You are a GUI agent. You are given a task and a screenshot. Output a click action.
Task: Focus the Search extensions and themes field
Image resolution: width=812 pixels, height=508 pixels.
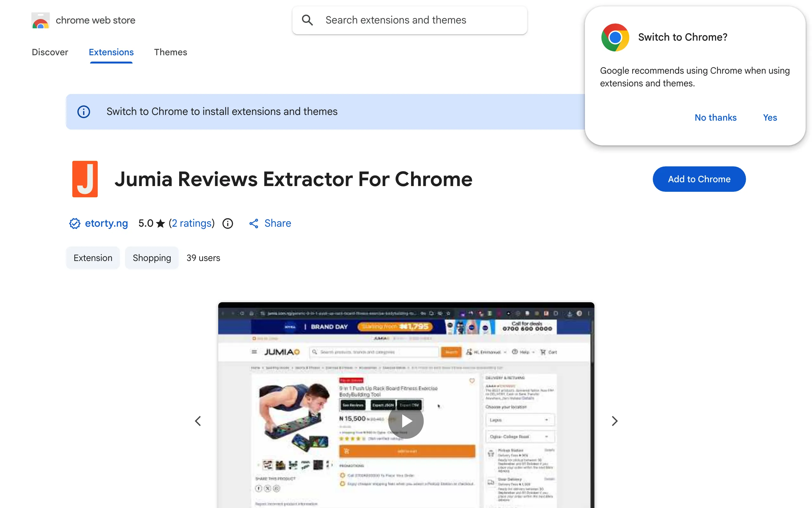(x=409, y=20)
